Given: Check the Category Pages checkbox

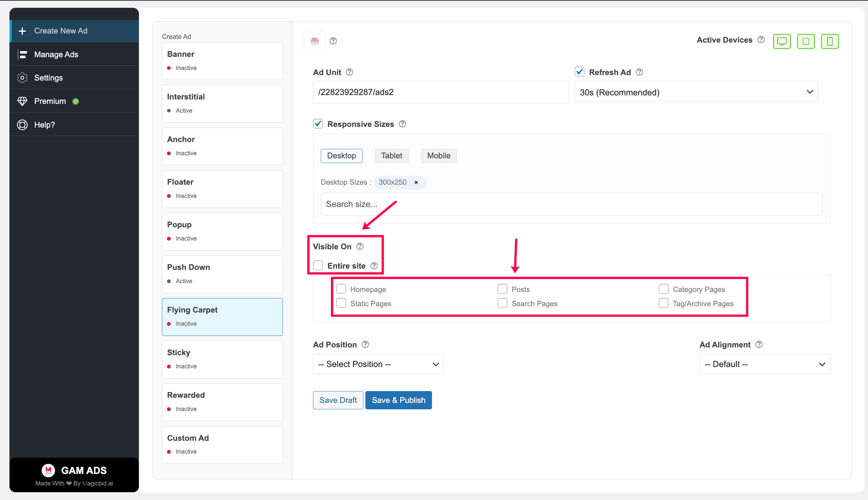Looking at the screenshot, I should [x=663, y=289].
